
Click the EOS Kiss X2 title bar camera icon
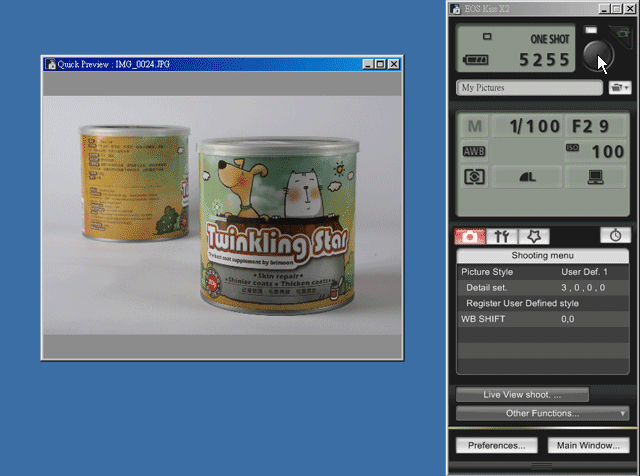click(x=456, y=9)
